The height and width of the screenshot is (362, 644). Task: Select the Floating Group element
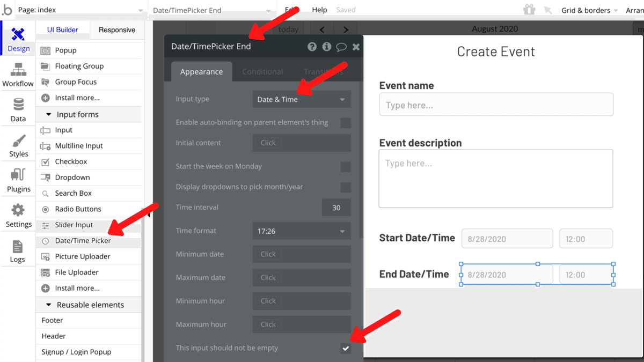click(89, 66)
